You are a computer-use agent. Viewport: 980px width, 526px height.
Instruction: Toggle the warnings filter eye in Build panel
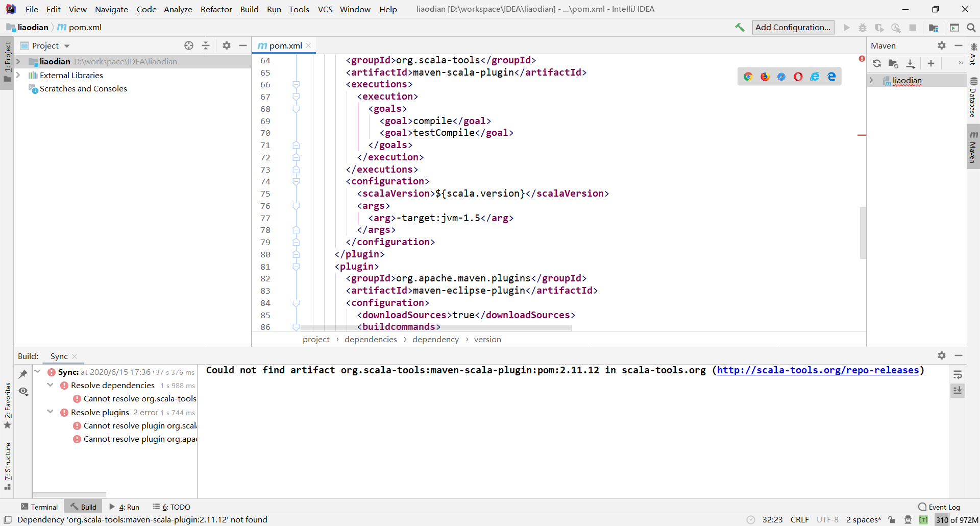(23, 391)
